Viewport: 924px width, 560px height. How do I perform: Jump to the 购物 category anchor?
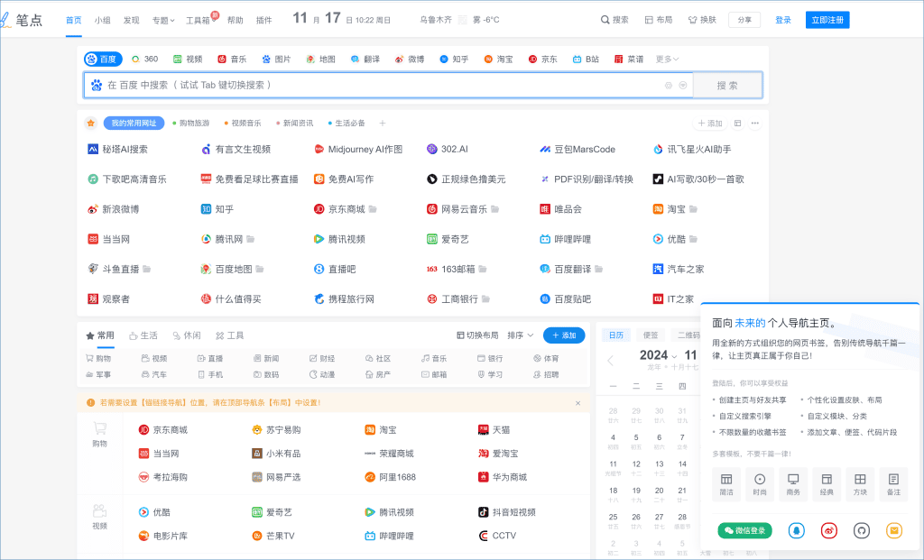[x=98, y=359]
